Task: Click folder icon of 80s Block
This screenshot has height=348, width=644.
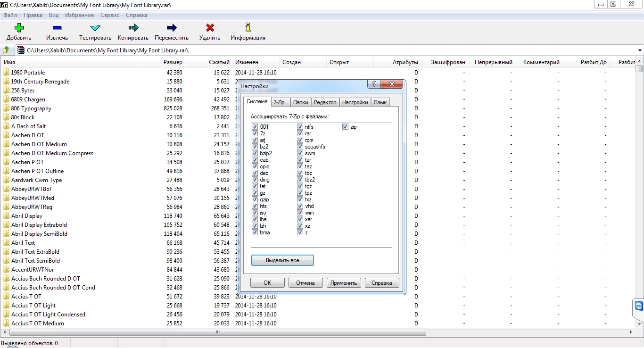Action: [6, 117]
